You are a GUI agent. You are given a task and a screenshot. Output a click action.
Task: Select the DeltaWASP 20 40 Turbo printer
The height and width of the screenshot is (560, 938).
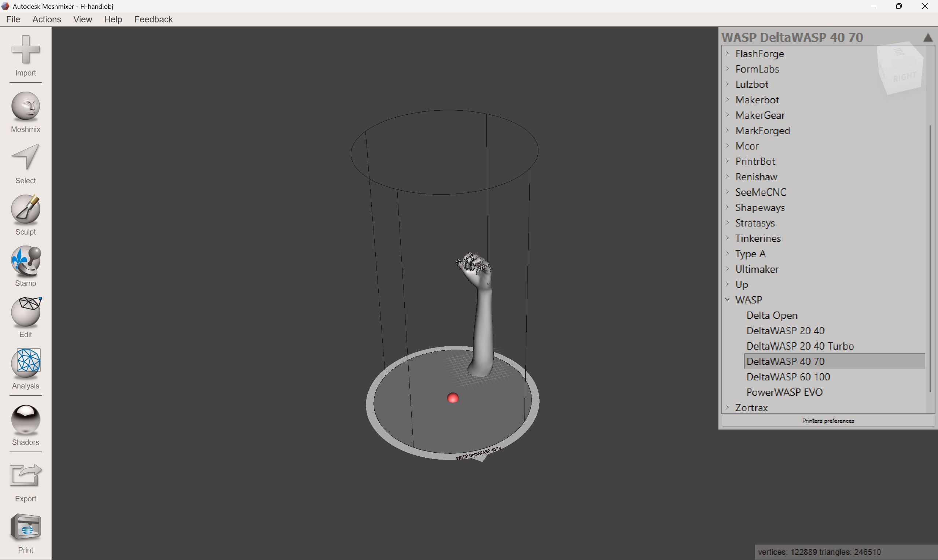click(800, 346)
